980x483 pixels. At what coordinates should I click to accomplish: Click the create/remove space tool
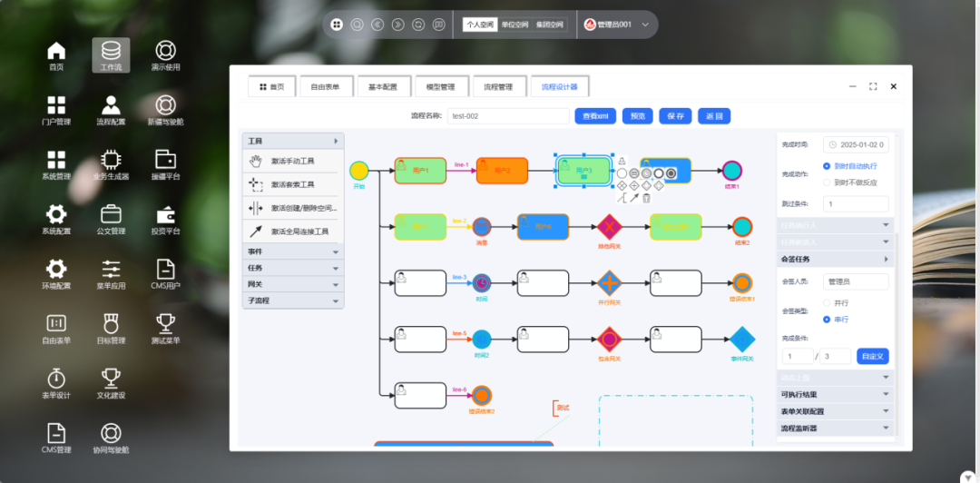pyautogui.click(x=292, y=208)
